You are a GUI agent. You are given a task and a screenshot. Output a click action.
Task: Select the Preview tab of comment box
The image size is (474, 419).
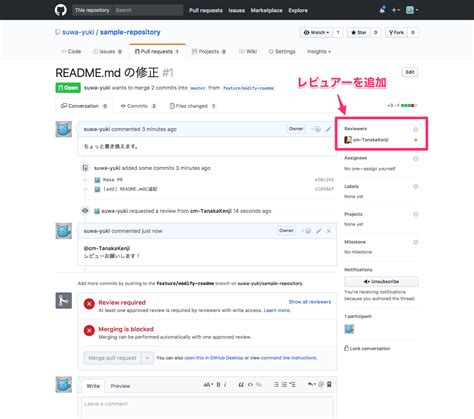tap(120, 386)
